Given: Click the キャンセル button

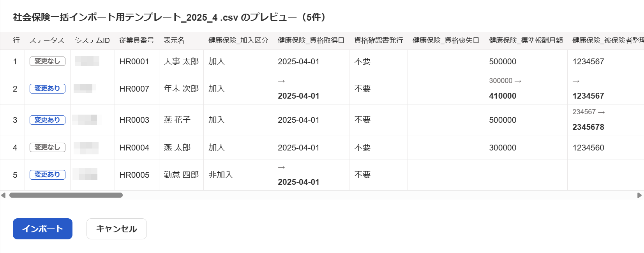Looking at the screenshot, I should pos(116,229).
